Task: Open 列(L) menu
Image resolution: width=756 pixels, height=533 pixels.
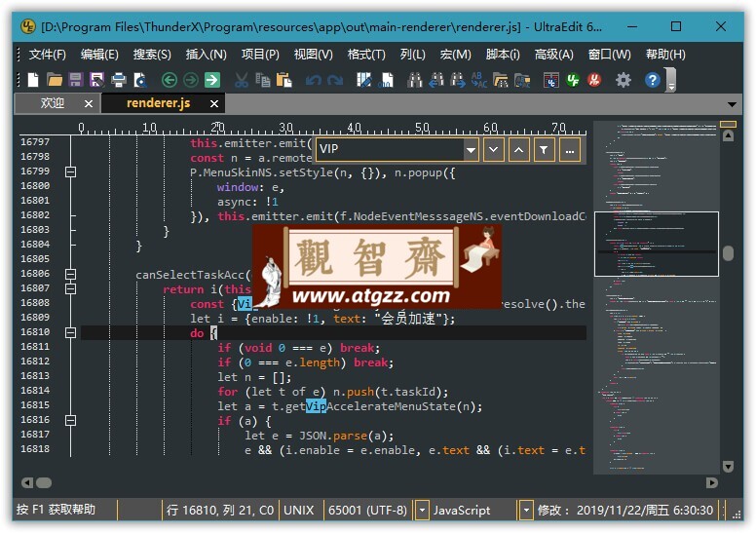Action: point(413,55)
